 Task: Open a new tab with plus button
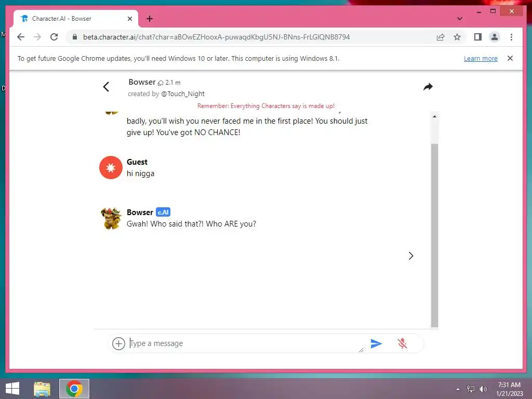tap(150, 19)
